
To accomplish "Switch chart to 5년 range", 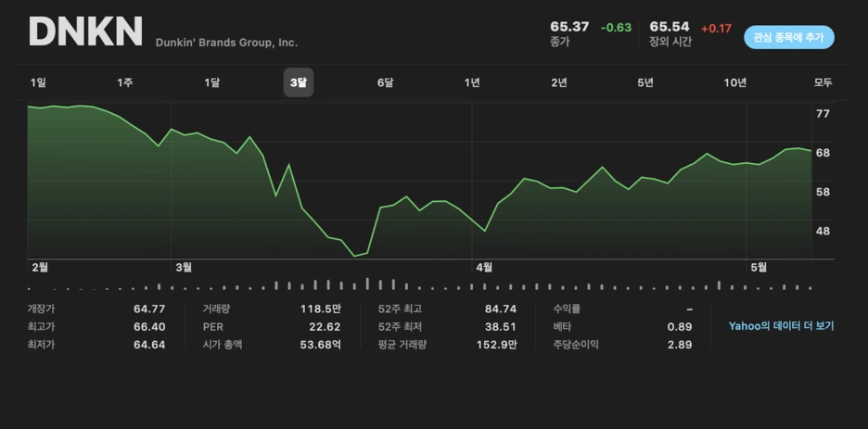I will click(645, 82).
